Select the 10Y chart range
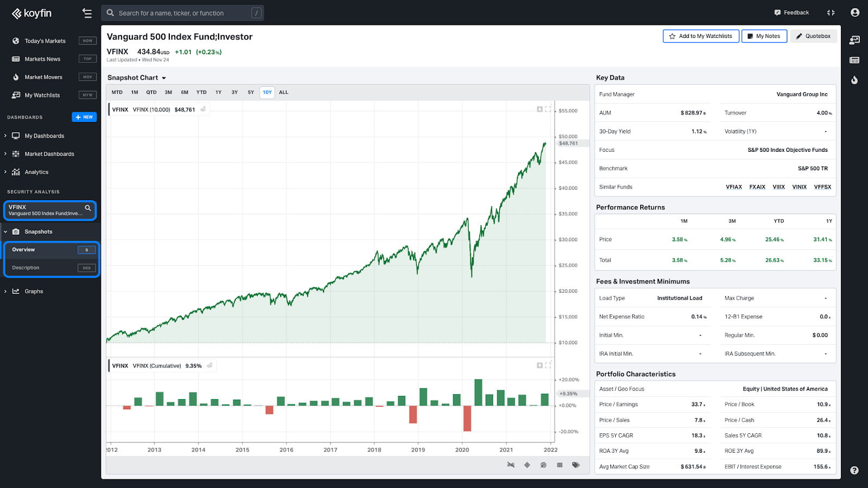Screen dimensions: 868x488 (x=267, y=92)
